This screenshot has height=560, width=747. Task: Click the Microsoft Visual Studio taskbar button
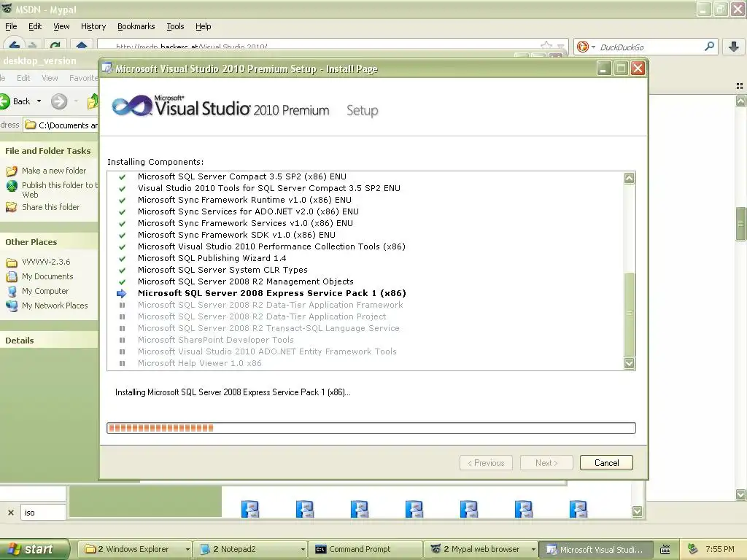coord(595,549)
